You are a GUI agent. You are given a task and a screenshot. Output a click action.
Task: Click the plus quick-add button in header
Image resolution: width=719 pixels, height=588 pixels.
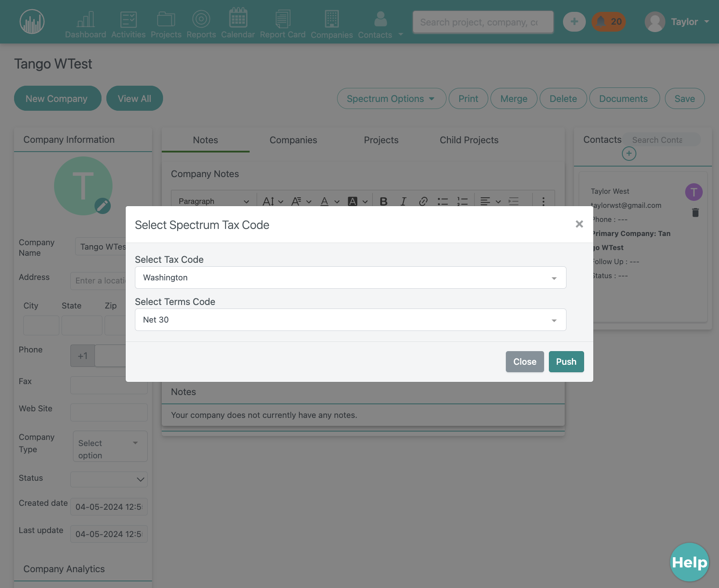(574, 22)
